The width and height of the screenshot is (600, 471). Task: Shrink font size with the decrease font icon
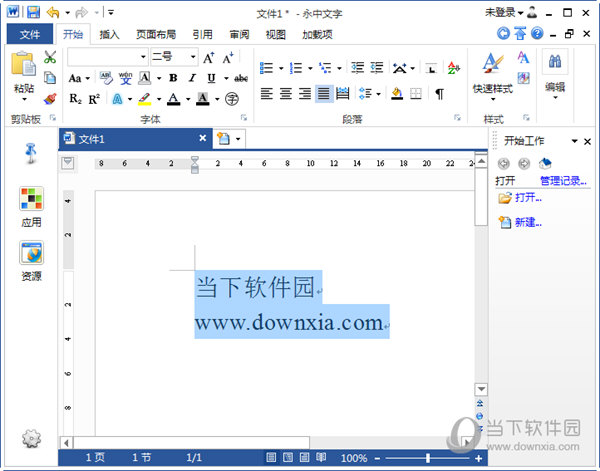click(228, 58)
